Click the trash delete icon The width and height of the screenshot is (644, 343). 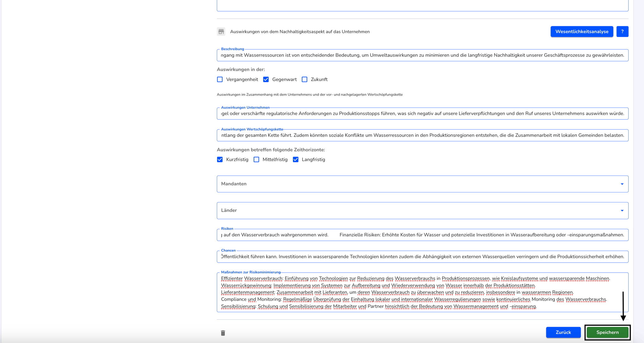pyautogui.click(x=223, y=333)
